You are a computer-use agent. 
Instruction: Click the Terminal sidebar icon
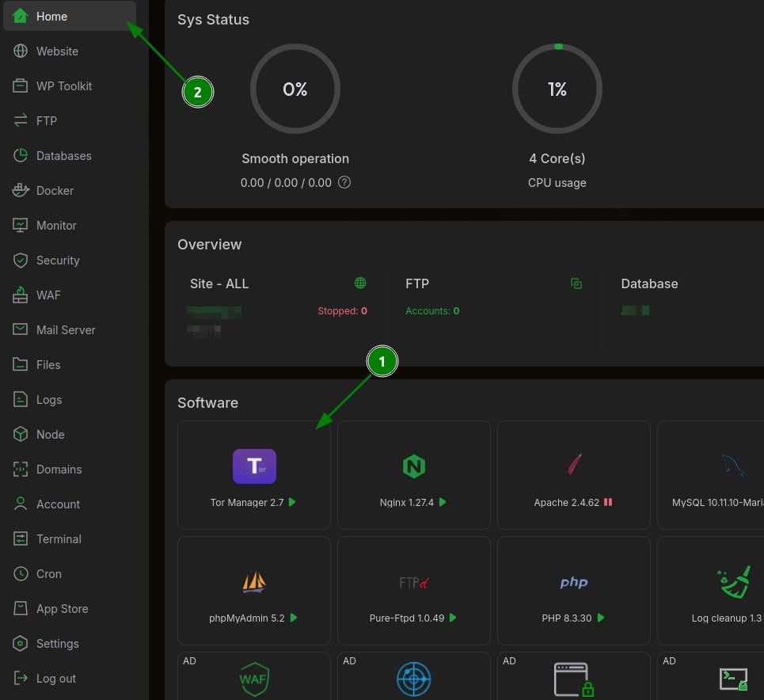pos(20,538)
